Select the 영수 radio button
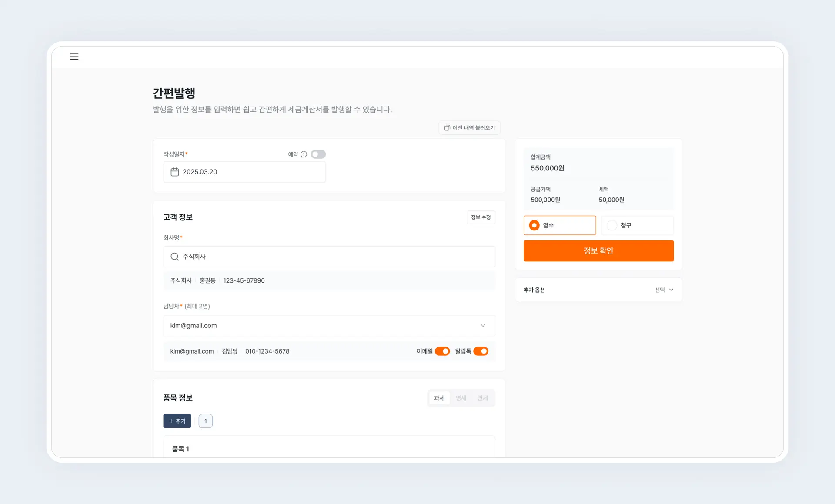The image size is (835, 504). (x=534, y=225)
